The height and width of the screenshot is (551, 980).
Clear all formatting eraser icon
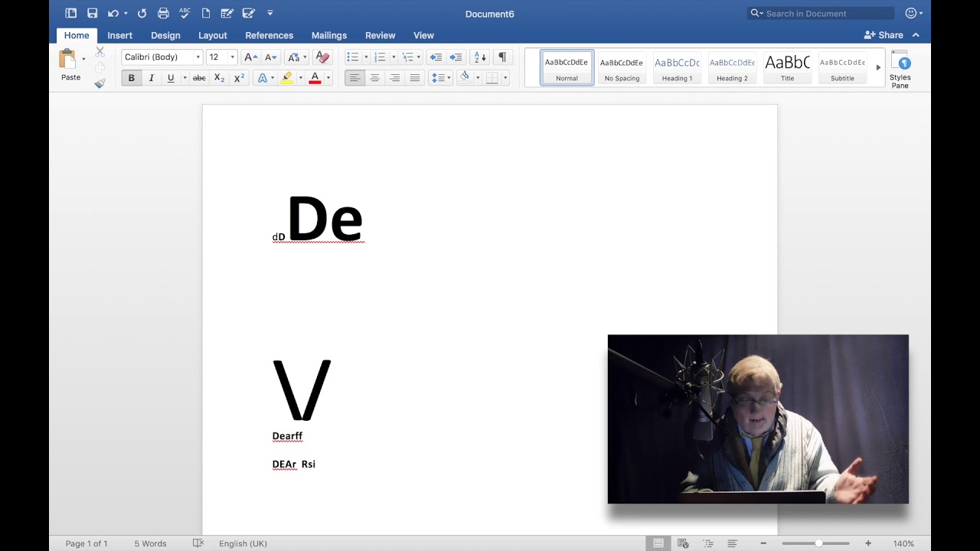[x=322, y=57]
